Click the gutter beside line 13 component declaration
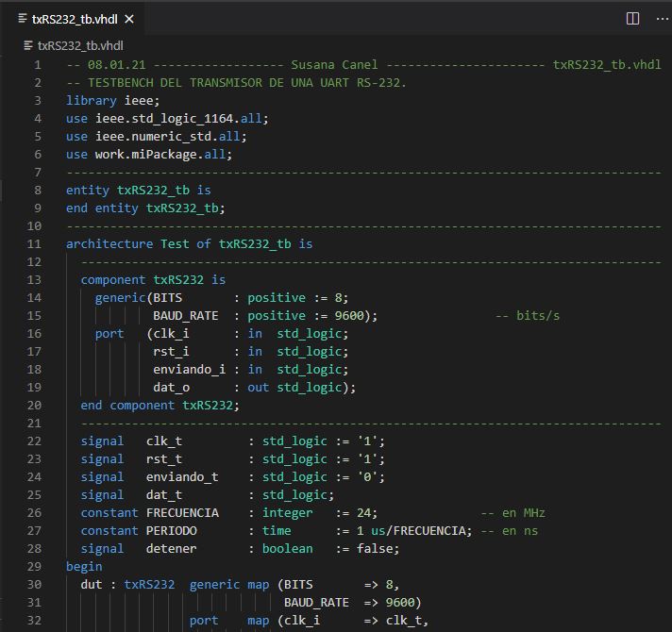The image size is (672, 632). tap(37, 279)
